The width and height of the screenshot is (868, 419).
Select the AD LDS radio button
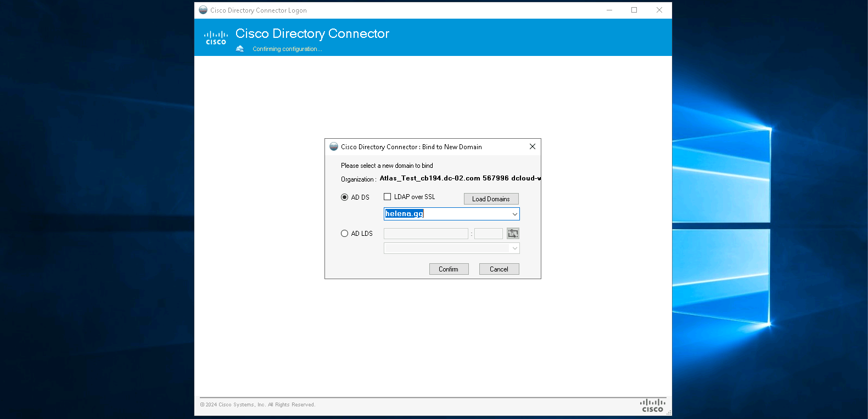pyautogui.click(x=345, y=234)
